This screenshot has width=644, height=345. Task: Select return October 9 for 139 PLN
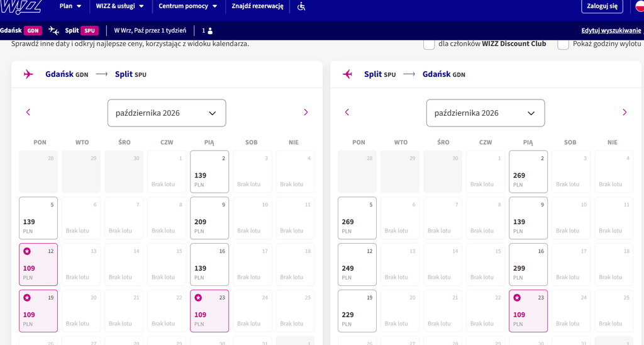click(528, 218)
